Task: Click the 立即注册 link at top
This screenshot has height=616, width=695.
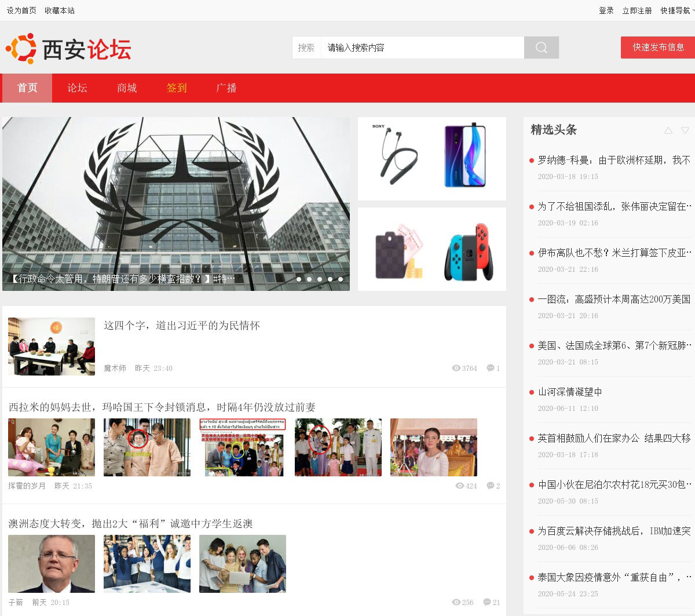Action: click(637, 10)
